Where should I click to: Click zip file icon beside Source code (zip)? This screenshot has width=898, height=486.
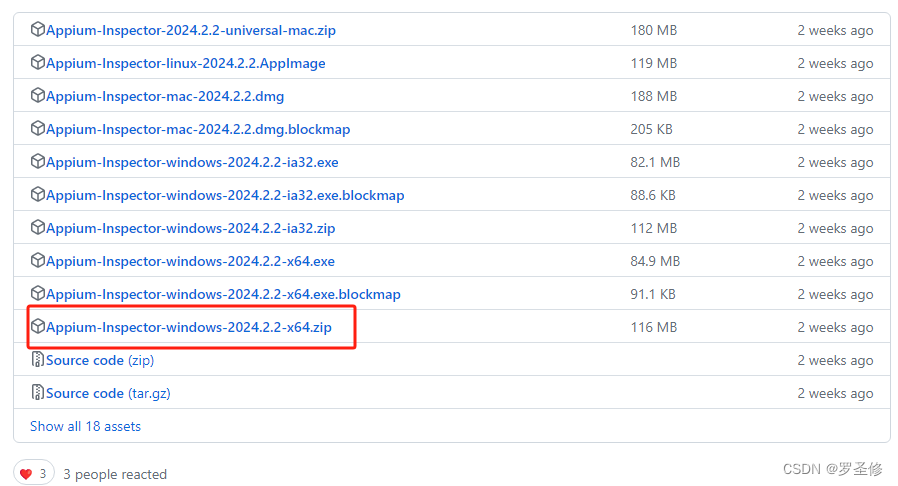click(38, 359)
